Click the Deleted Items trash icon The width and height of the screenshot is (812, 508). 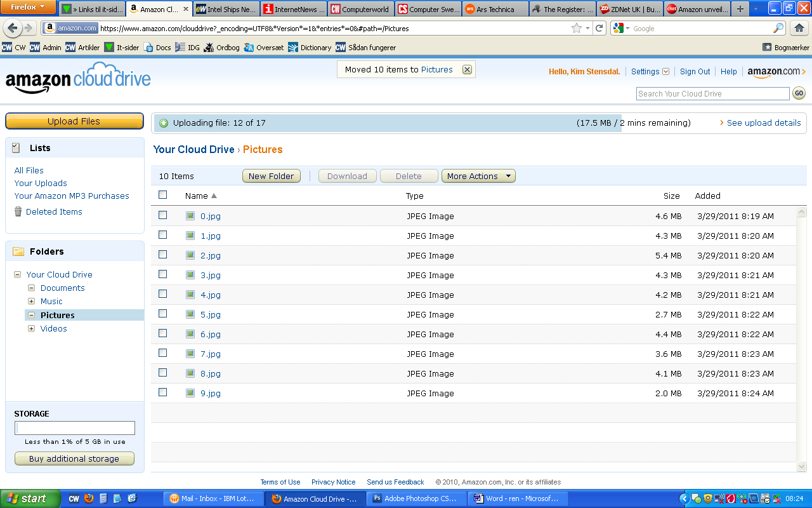click(18, 211)
